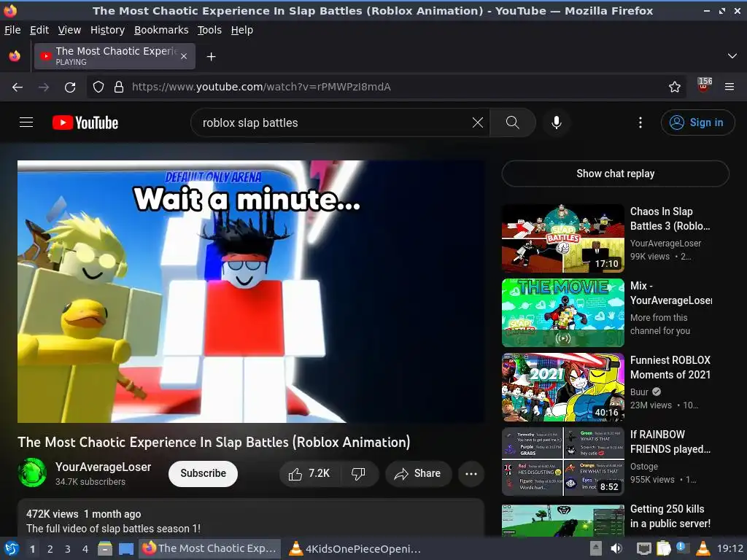Open Getting 250 kills video thumbnail
747x560 pixels.
pos(562,521)
